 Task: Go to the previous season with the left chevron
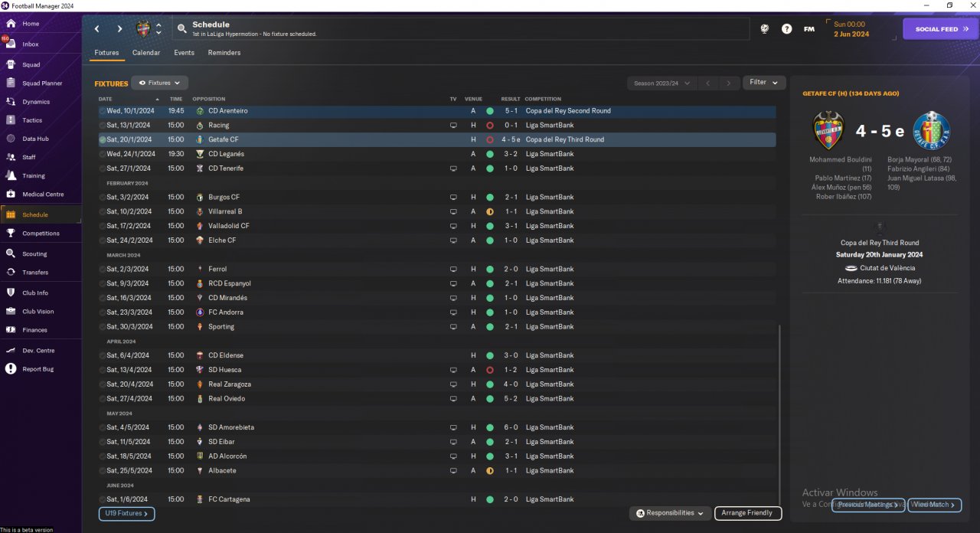(708, 83)
